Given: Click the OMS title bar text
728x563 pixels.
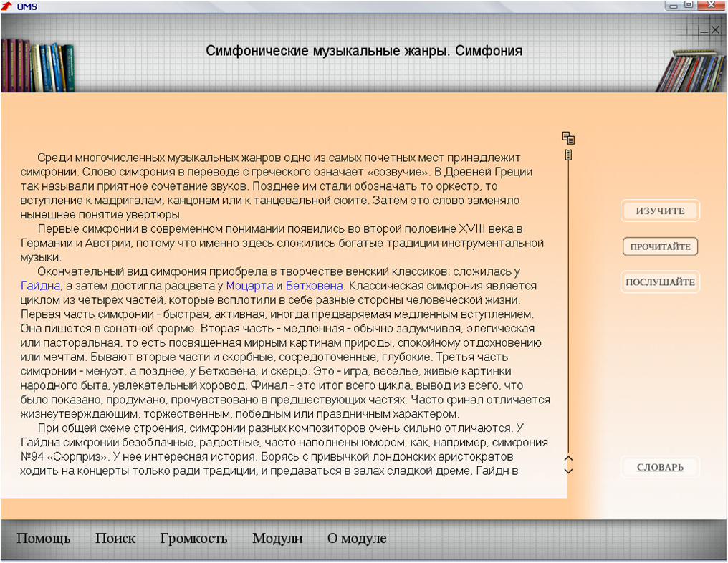Looking at the screenshot, I should pyautogui.click(x=27, y=6).
